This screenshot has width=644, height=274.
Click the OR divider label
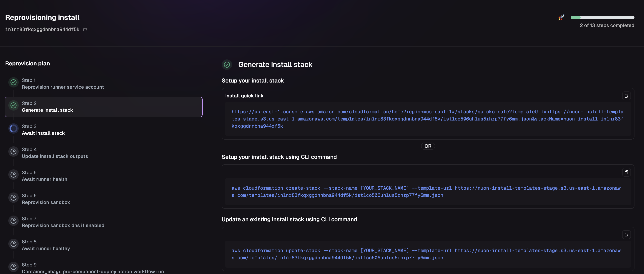[428, 146]
